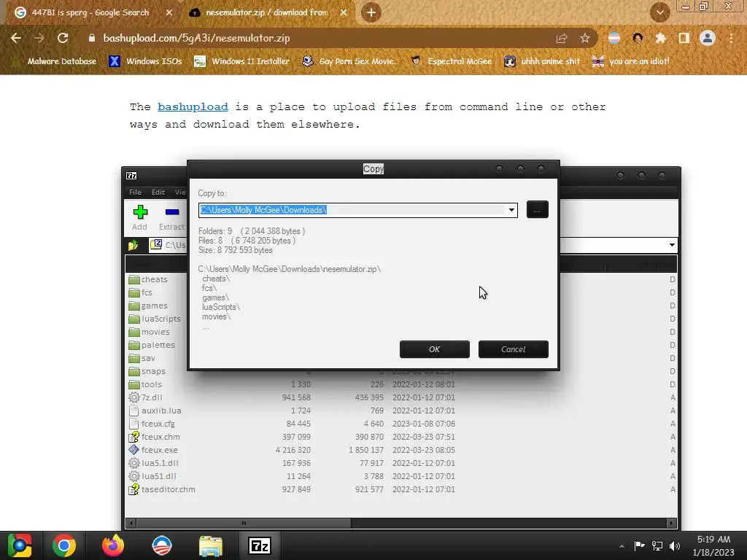This screenshot has width=747, height=560.
Task: Open File Explorer from the taskbar
Action: (x=211, y=545)
